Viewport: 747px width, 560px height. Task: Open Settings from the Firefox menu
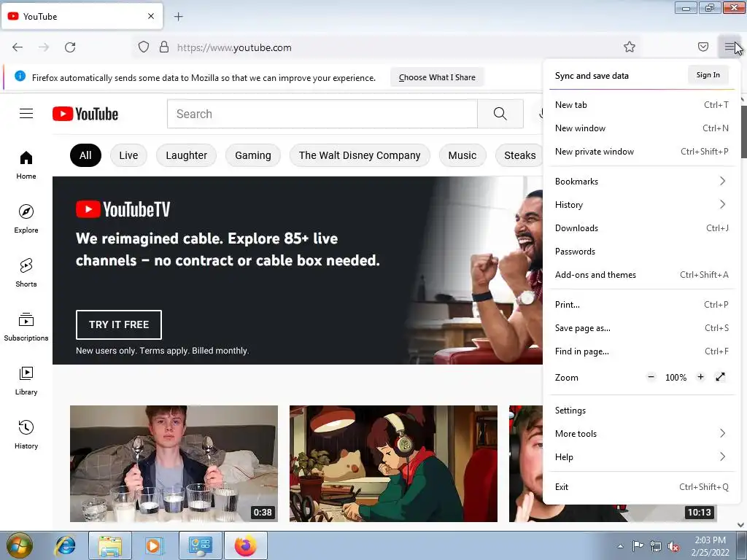click(x=642, y=411)
